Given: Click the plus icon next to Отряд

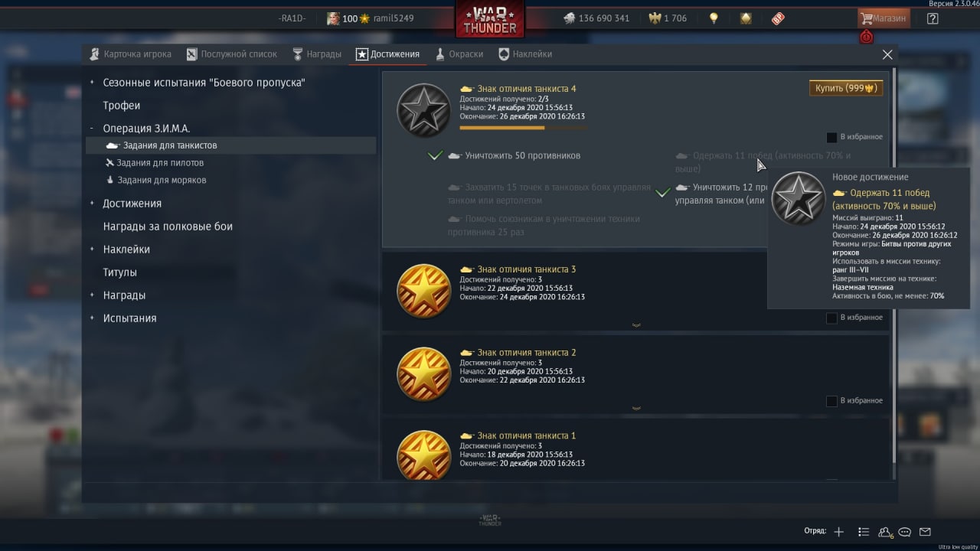Looking at the screenshot, I should click(x=838, y=532).
